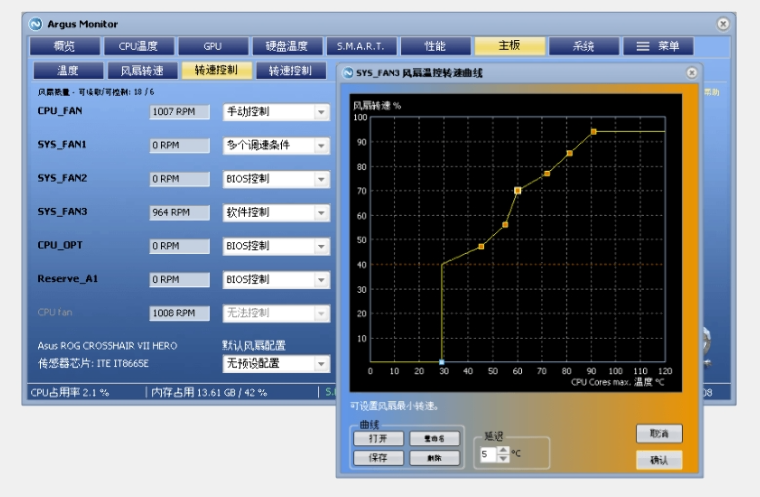Select the highlighted yellow 转速控制 sub-tab
Screen dimensions: 760x497
216,70
